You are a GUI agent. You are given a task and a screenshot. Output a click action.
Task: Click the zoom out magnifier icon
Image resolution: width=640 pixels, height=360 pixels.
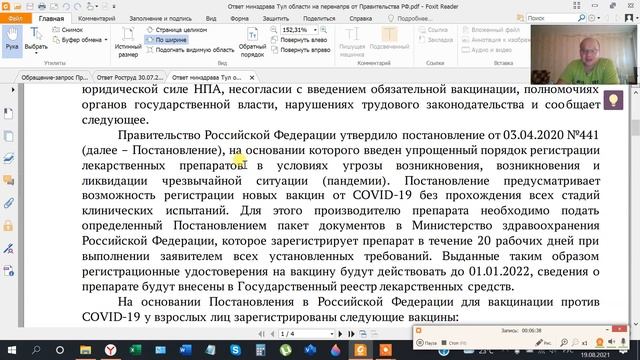click(x=274, y=30)
